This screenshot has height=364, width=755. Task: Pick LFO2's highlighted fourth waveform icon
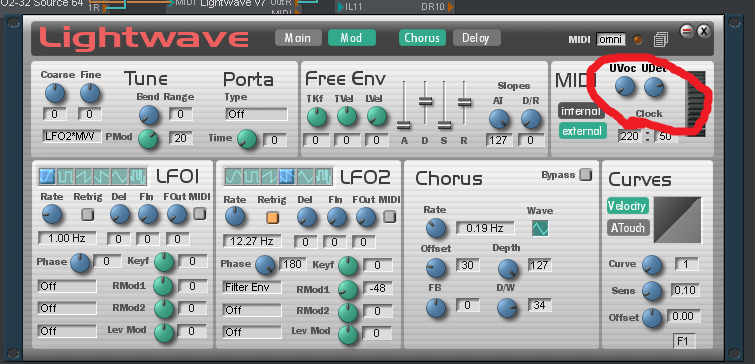pos(287,177)
